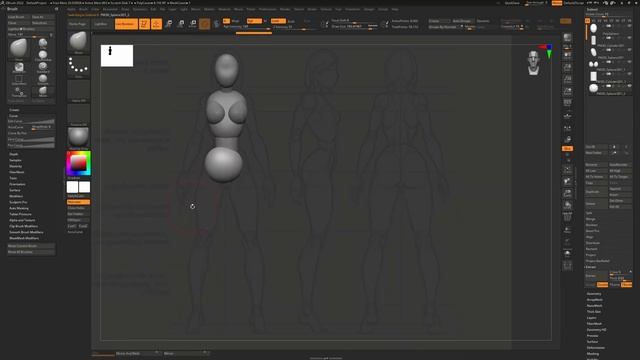Click the Append subtool button
This screenshot has width=640, height=360.
[620, 189]
